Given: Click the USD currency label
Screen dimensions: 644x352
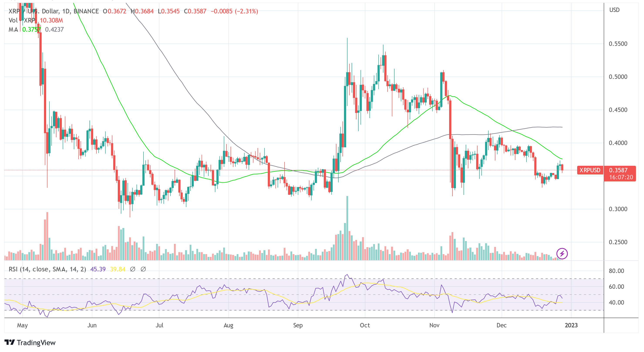Looking at the screenshot, I should tap(615, 10).
